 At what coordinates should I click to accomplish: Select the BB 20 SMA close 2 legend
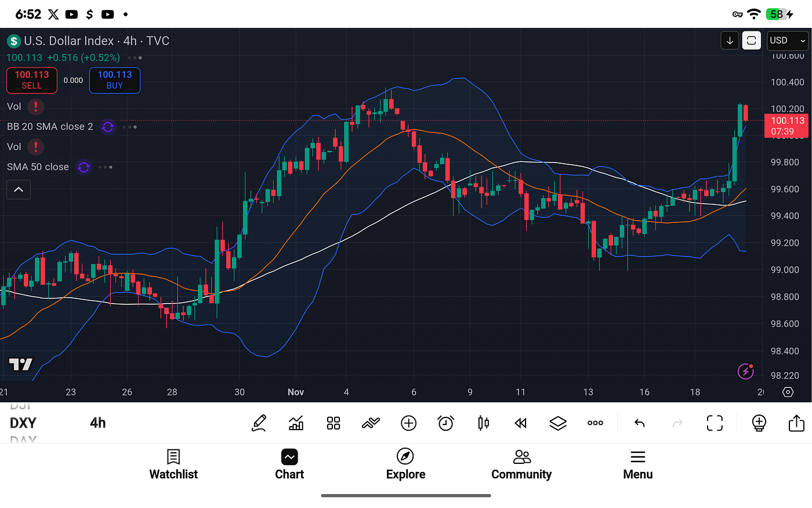[50, 127]
